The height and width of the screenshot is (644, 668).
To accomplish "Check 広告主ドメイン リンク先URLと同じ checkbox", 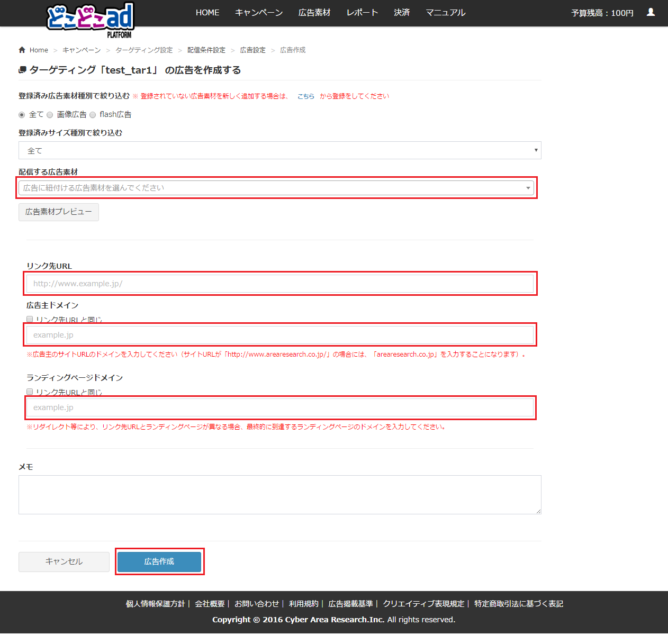I will point(30,319).
